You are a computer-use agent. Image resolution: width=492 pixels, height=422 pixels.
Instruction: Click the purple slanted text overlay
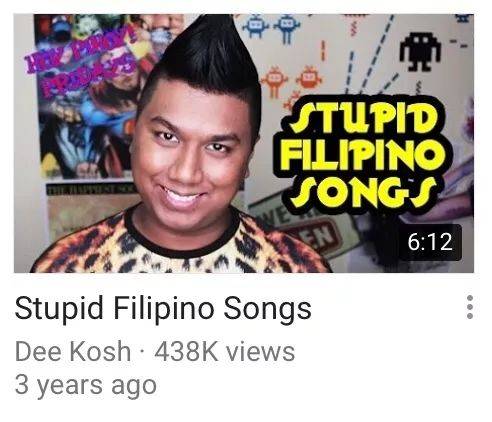click(82, 63)
